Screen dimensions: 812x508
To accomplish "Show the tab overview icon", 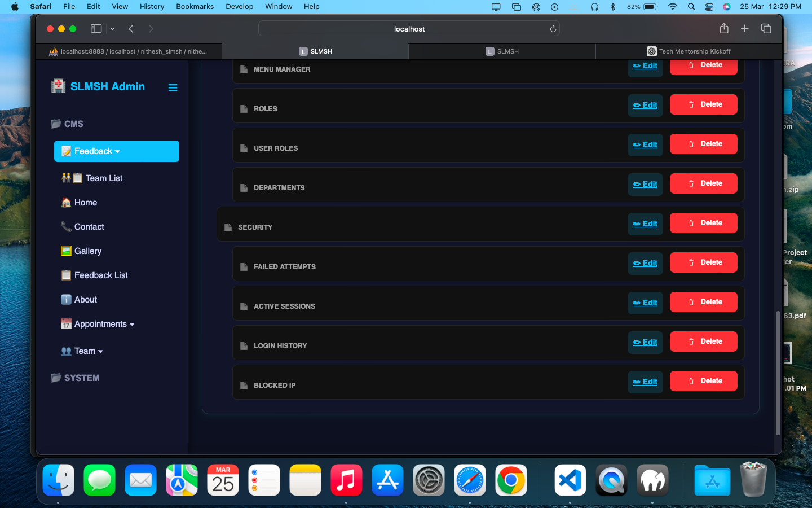I will (766, 29).
